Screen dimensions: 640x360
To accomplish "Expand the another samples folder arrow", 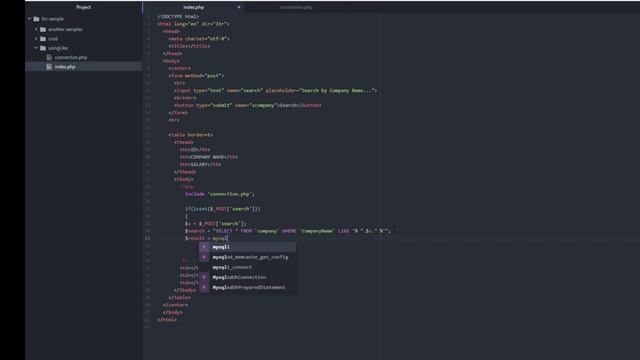I will (x=36, y=29).
